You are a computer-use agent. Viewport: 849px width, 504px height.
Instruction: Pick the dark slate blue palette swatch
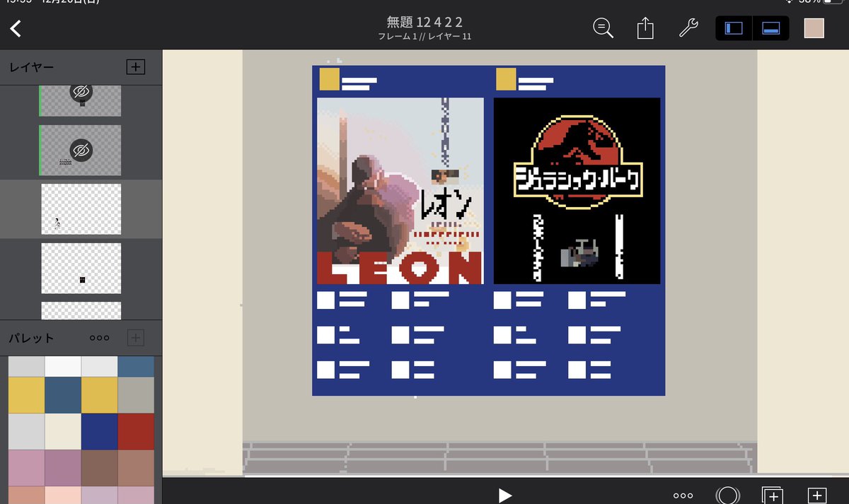tap(63, 395)
